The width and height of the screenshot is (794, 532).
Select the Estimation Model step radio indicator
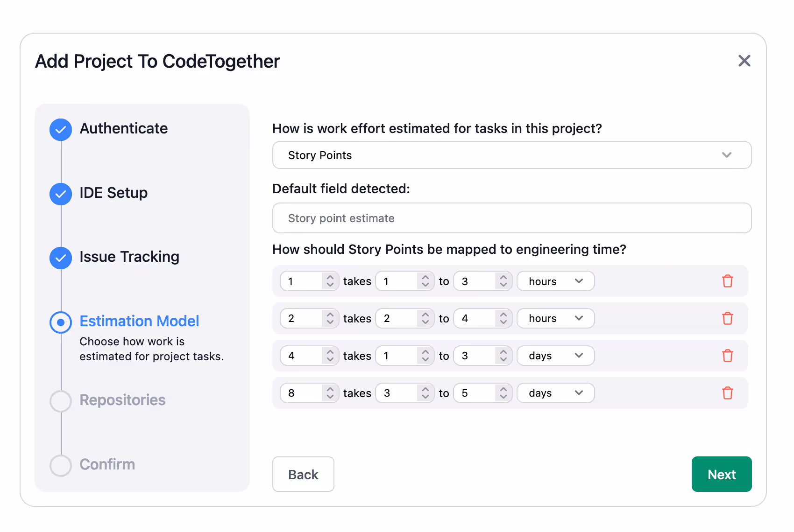pyautogui.click(x=61, y=322)
